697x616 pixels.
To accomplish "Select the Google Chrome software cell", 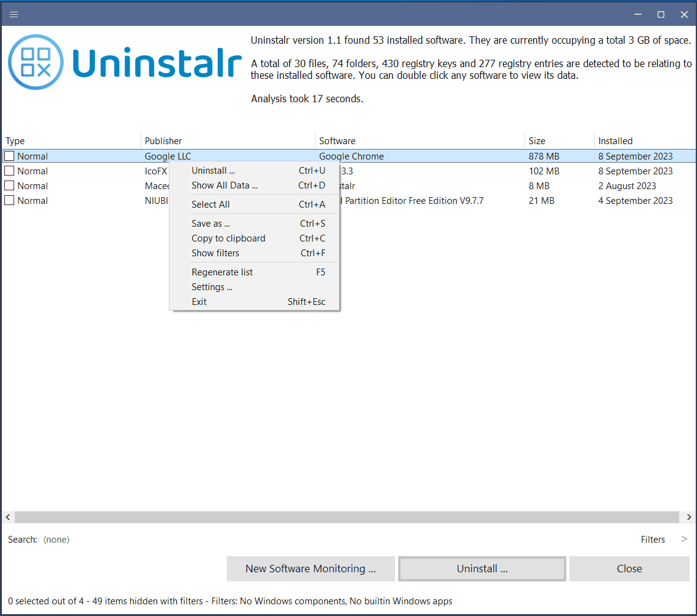I will click(x=351, y=156).
